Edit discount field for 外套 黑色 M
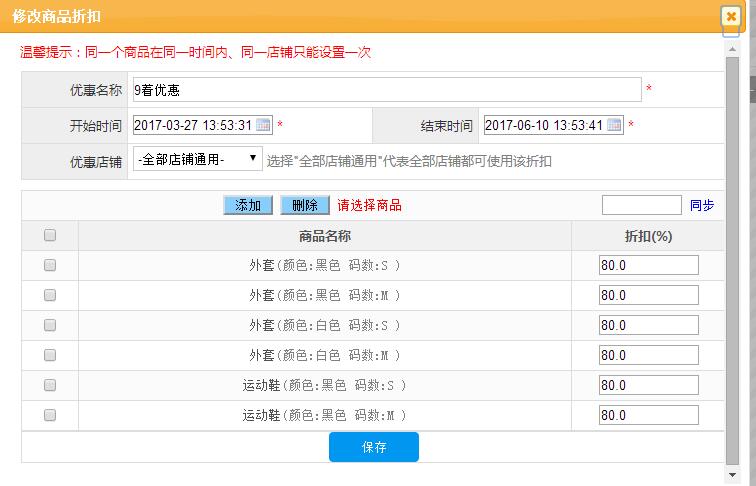The height and width of the screenshot is (486, 756). coord(648,295)
